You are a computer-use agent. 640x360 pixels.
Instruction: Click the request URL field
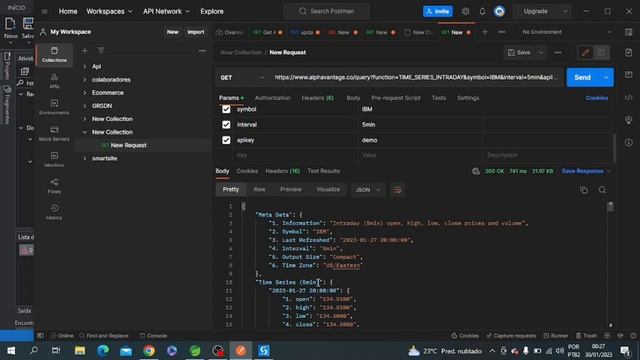[417, 78]
